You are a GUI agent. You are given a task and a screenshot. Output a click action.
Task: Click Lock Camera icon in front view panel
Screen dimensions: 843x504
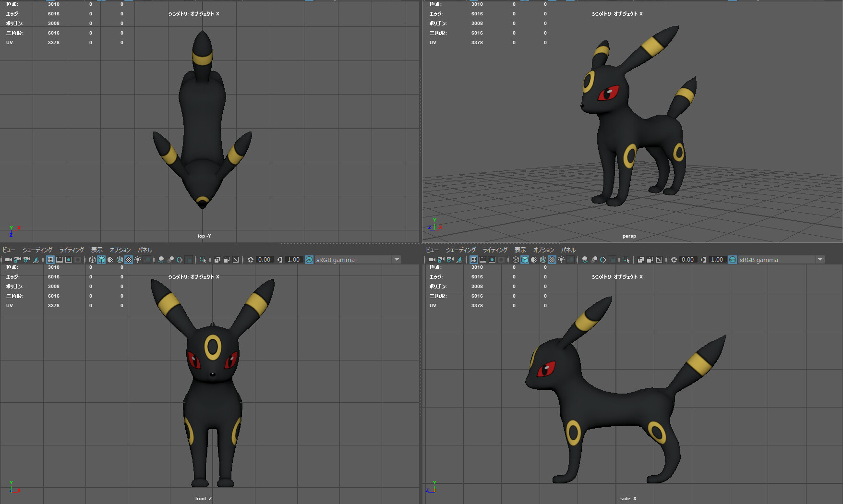(17, 260)
